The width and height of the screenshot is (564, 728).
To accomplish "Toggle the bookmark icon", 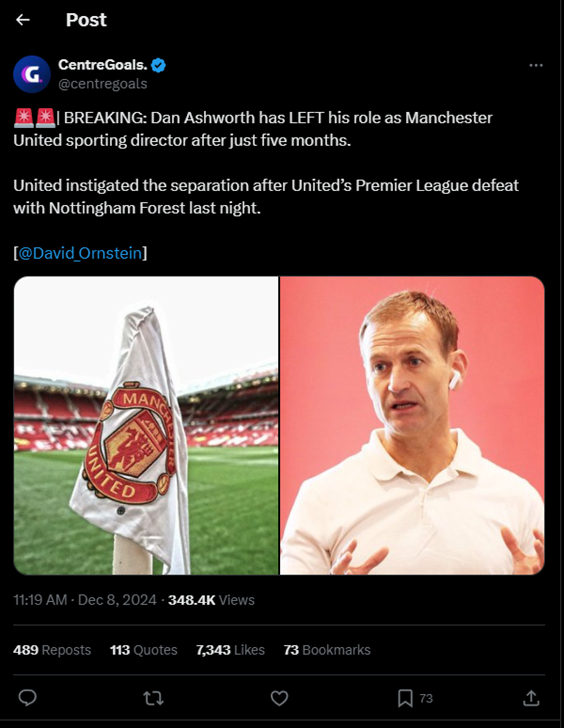I will point(405,698).
